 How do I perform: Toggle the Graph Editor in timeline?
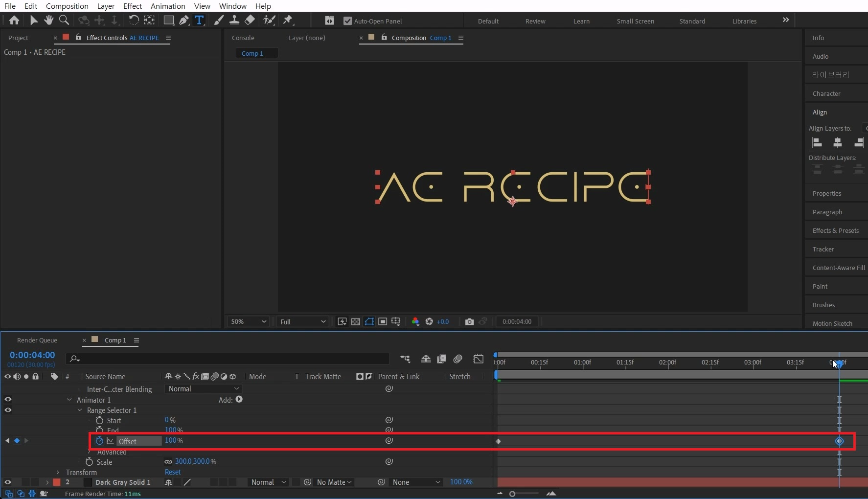479,359
